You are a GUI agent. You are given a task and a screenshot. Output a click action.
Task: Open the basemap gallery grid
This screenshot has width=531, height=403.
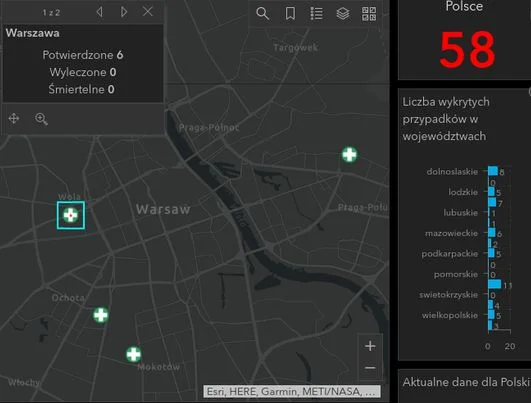369,14
